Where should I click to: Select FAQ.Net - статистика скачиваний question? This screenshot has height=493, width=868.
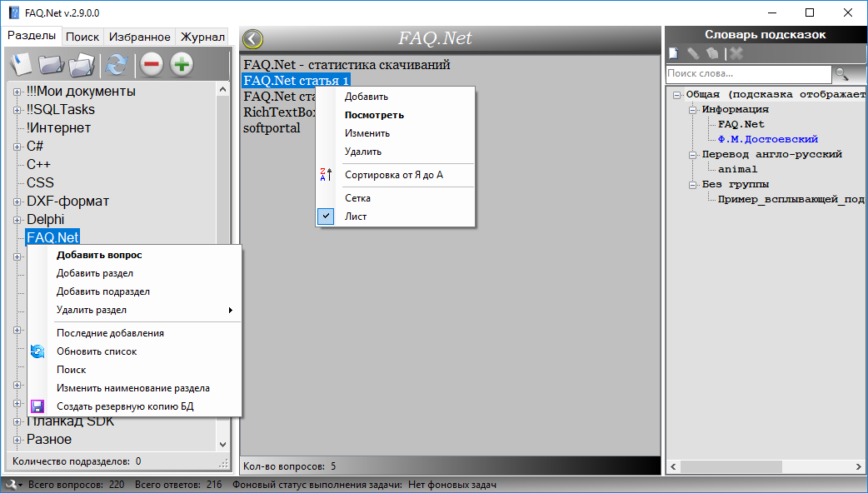point(347,65)
